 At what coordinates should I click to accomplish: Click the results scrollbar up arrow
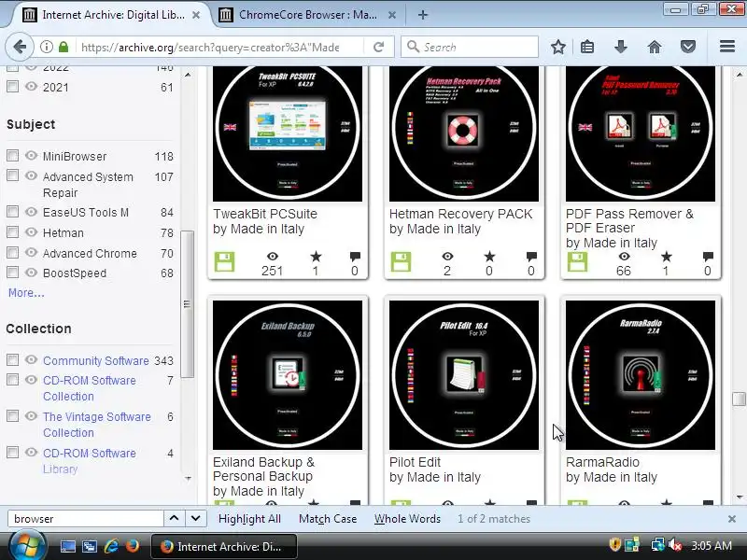point(739,75)
